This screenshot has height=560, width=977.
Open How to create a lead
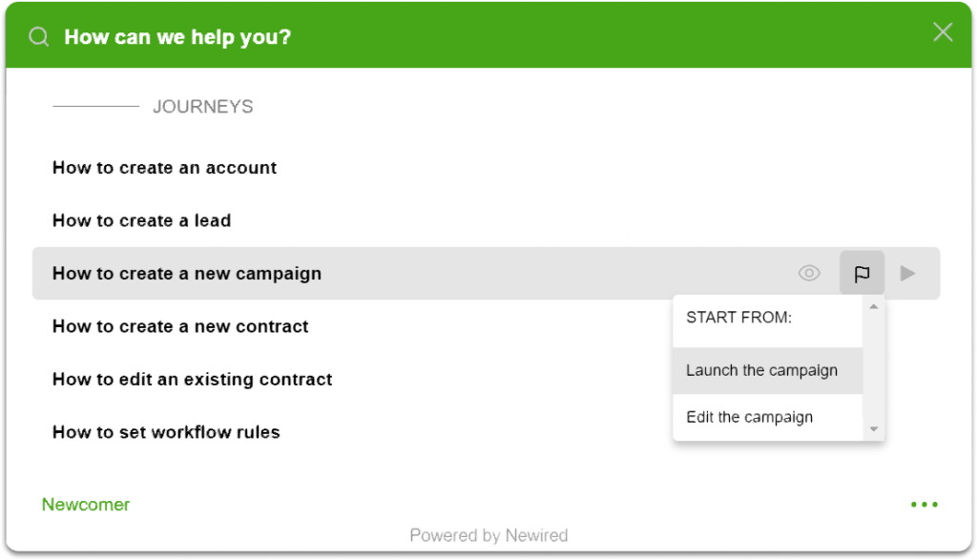pyautogui.click(x=141, y=220)
